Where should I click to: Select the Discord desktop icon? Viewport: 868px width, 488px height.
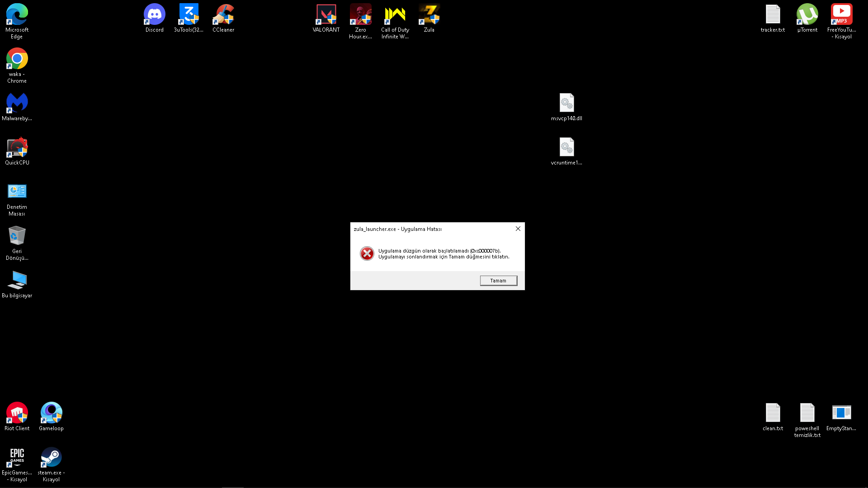point(154,15)
